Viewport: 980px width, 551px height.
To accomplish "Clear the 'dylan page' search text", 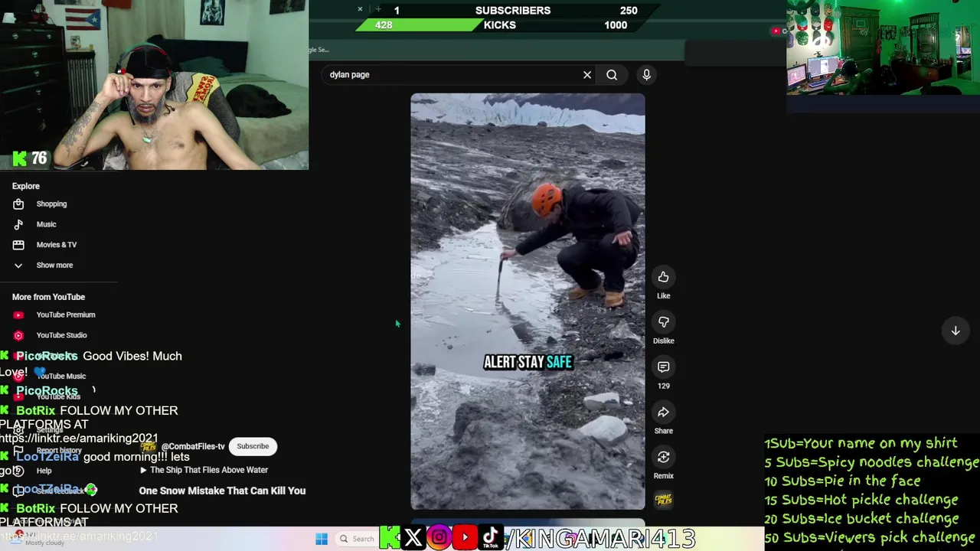I will (587, 75).
